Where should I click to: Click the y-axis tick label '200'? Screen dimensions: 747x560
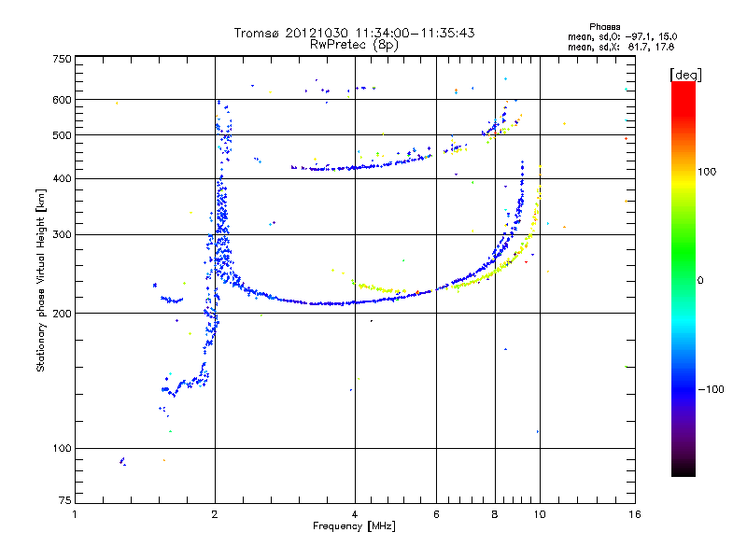pyautogui.click(x=62, y=314)
